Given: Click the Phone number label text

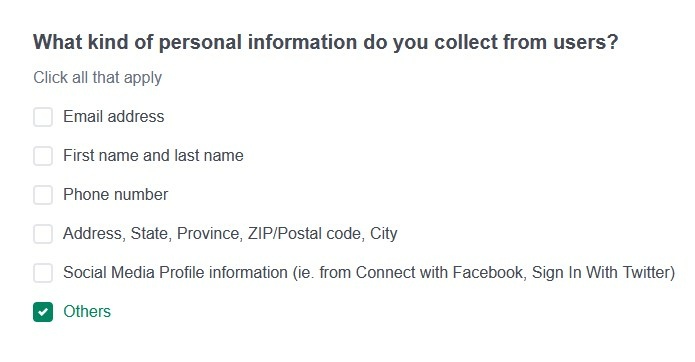Looking at the screenshot, I should [x=116, y=195].
